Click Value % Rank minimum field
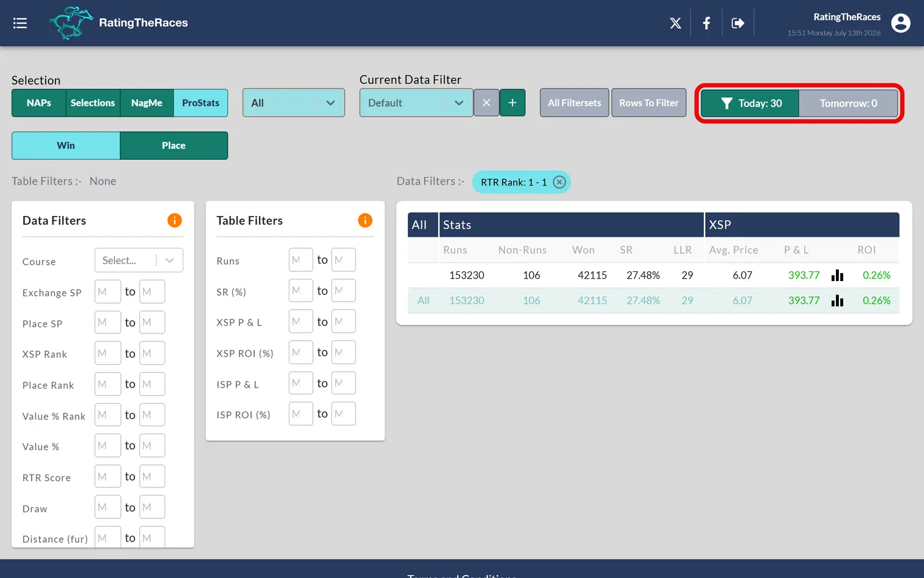The image size is (924, 578). tap(108, 415)
